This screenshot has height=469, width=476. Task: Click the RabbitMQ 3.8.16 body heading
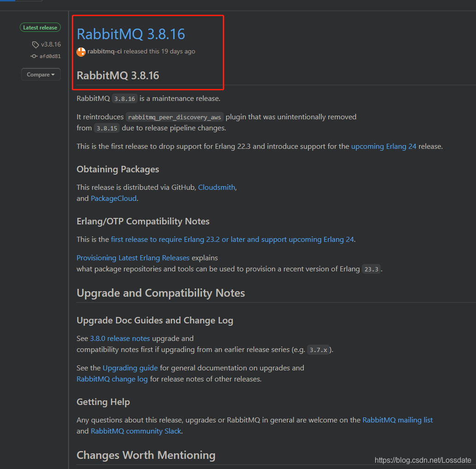[118, 76]
